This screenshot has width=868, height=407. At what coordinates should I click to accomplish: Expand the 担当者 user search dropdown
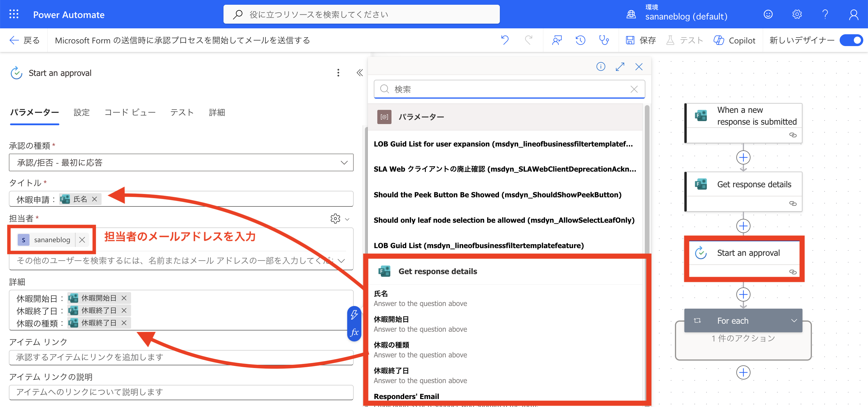coord(341,261)
